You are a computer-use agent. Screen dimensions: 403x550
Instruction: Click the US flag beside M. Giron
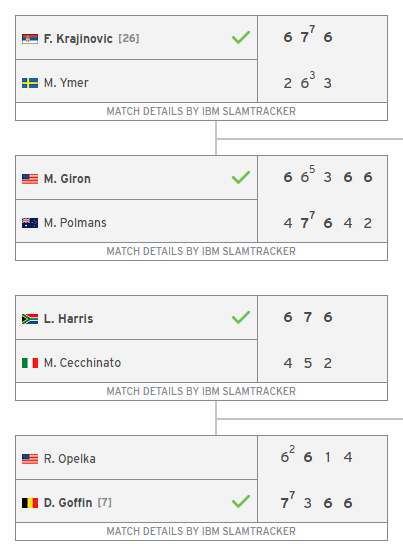(30, 179)
